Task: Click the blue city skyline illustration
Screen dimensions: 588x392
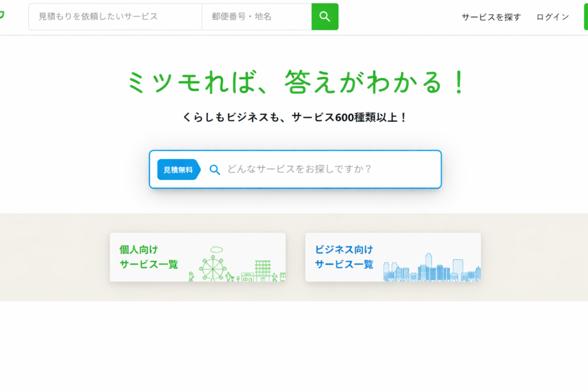Action: [432, 269]
